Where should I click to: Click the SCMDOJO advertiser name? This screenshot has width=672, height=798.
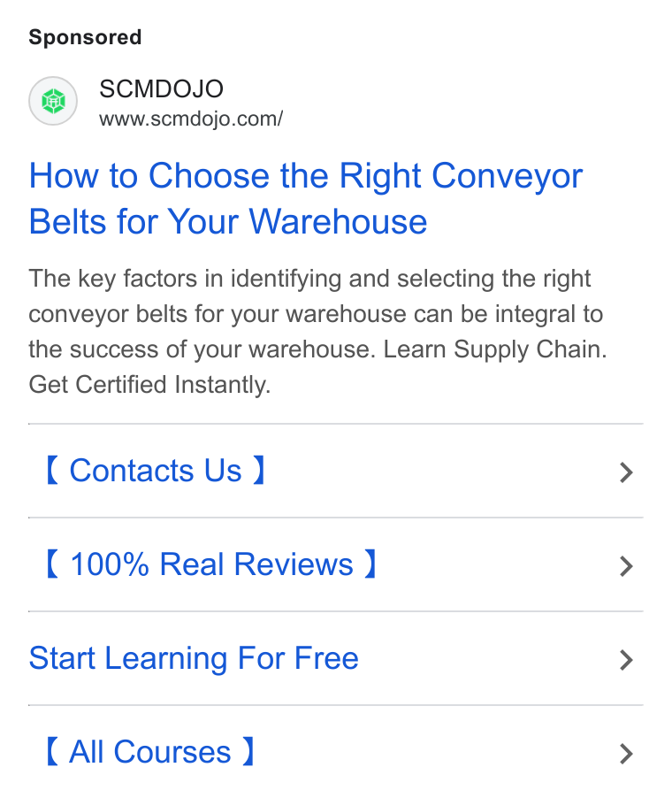coord(161,89)
